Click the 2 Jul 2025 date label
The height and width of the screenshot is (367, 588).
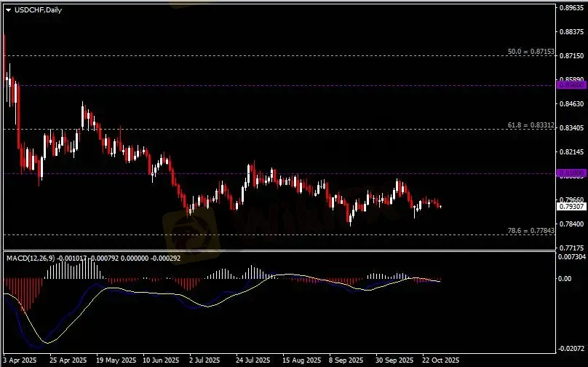[204, 360]
